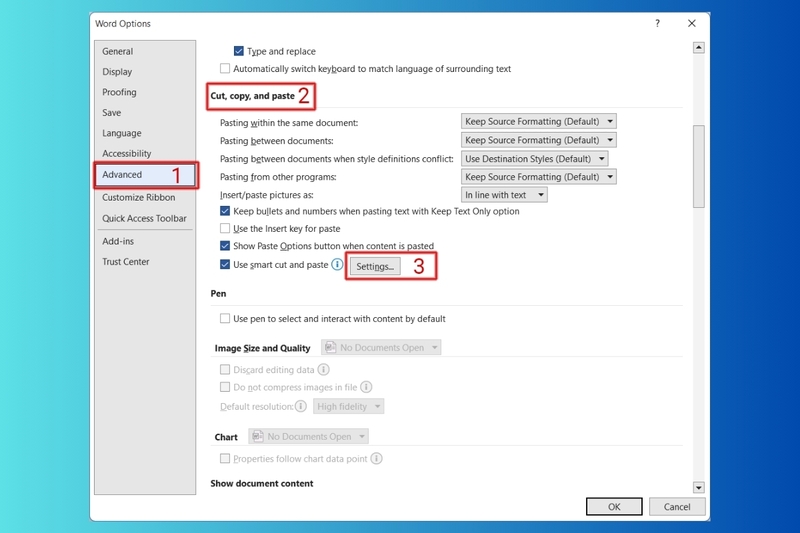Click 'Cut, copy, and paste' section heading
800x533 pixels.
[x=253, y=96]
